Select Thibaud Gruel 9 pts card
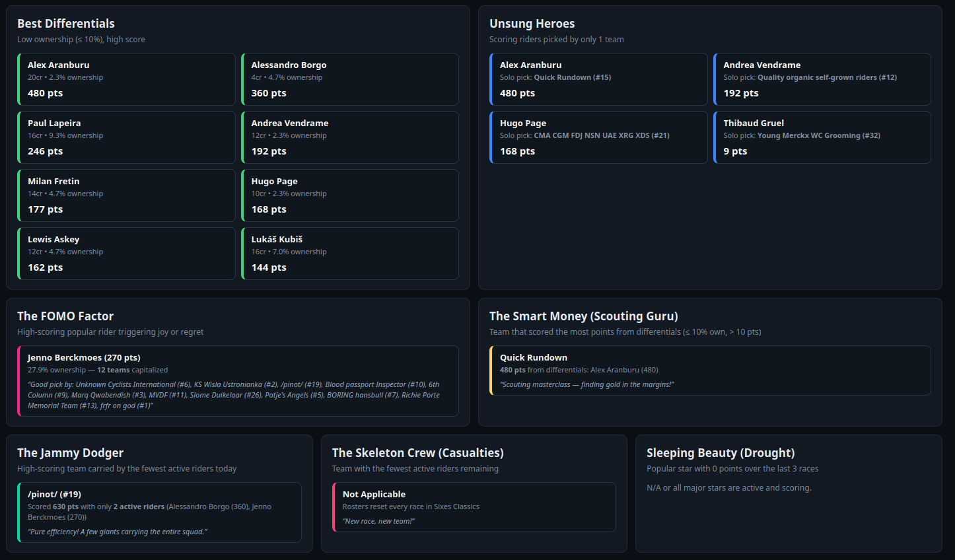Viewport: 955px width, 560px height. click(822, 137)
